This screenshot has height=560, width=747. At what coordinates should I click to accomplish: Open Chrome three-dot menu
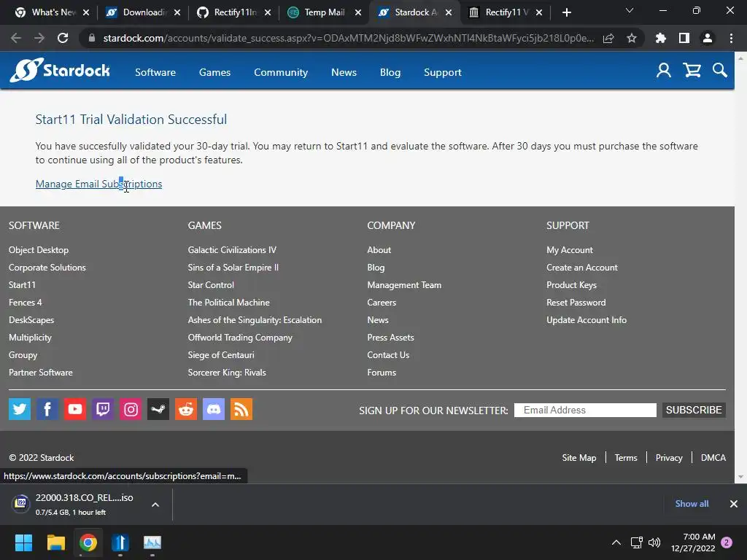[x=731, y=38]
